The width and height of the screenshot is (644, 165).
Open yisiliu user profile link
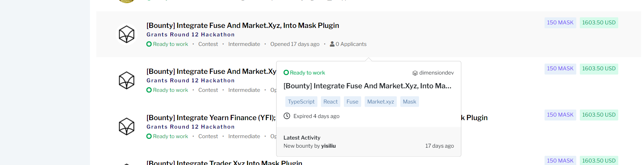pyautogui.click(x=328, y=146)
